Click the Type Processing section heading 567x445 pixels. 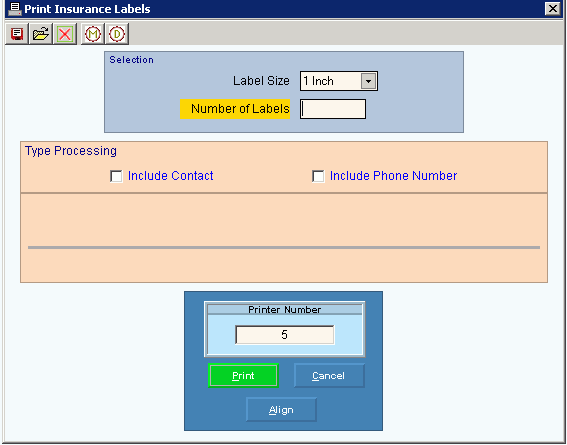coord(71,151)
